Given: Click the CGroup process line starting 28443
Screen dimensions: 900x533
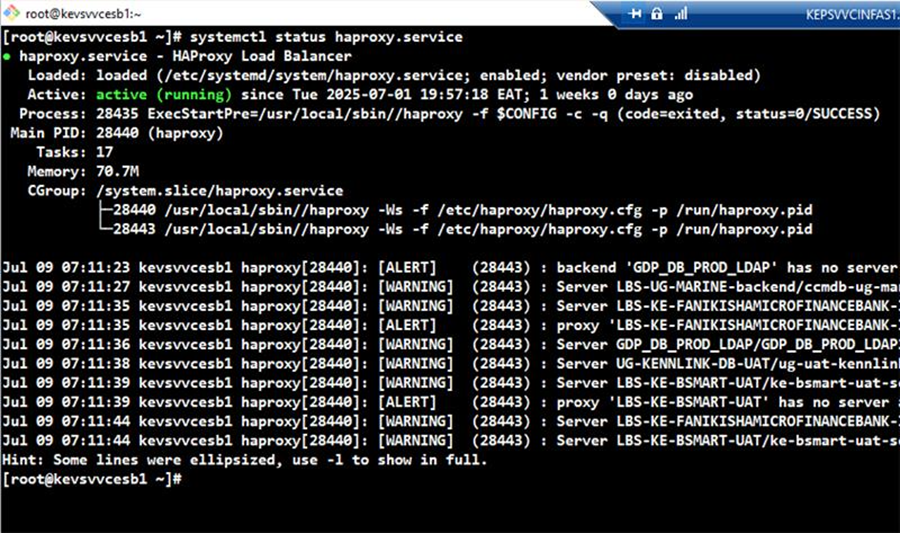Looking at the screenshot, I should click(463, 229).
